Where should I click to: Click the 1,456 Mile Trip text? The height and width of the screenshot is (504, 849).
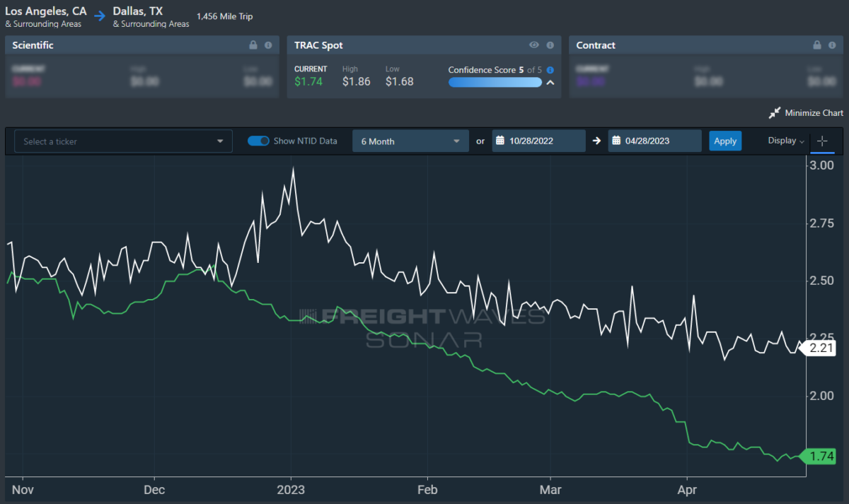pyautogui.click(x=224, y=16)
